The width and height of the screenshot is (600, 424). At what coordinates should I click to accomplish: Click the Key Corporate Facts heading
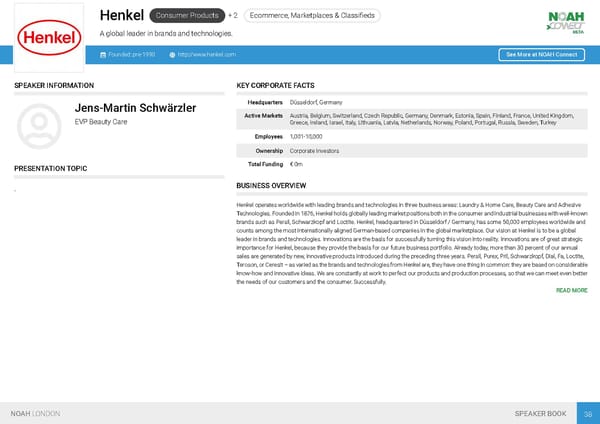(276, 87)
